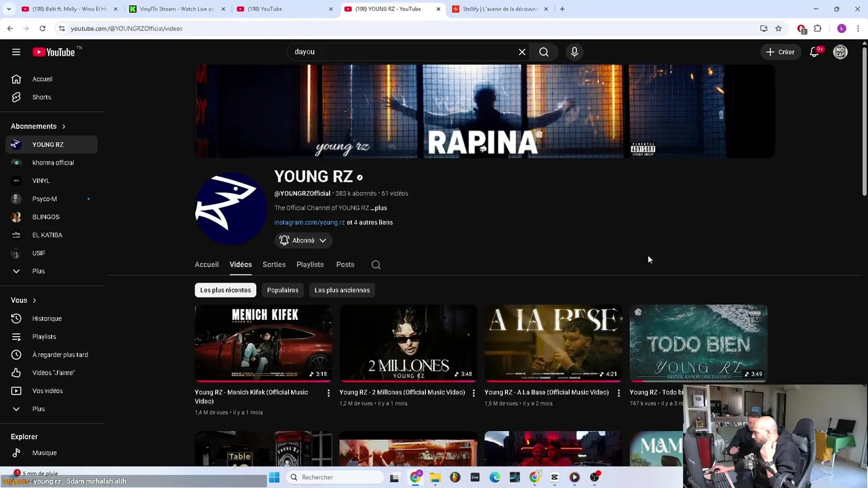Open the account avatar menu

click(x=840, y=52)
